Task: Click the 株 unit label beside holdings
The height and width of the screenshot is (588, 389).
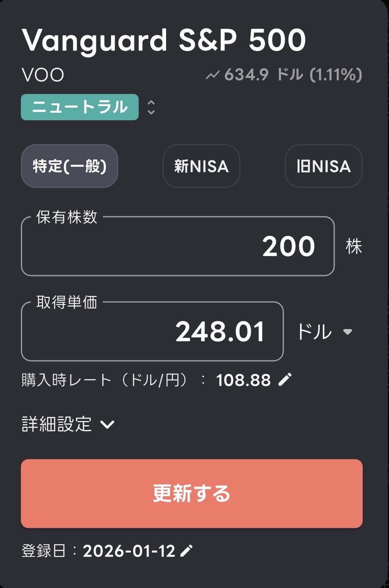Action: click(x=354, y=246)
